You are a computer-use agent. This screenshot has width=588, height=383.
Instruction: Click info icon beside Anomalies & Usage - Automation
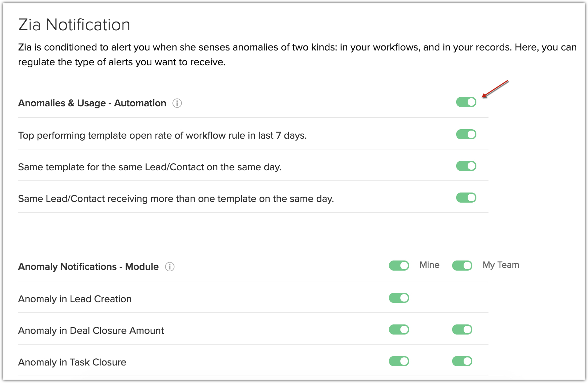click(177, 103)
